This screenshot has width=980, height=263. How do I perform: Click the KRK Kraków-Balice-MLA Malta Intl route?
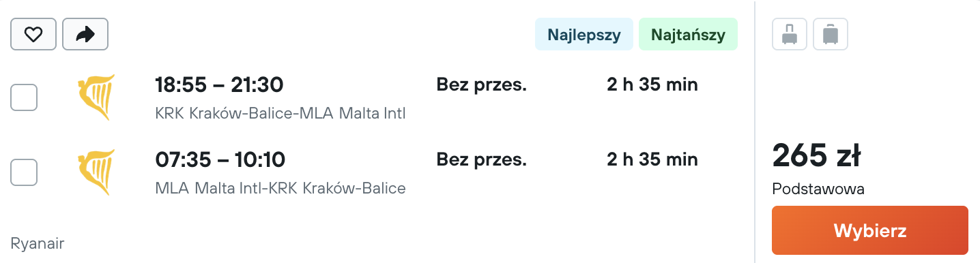pos(280,113)
